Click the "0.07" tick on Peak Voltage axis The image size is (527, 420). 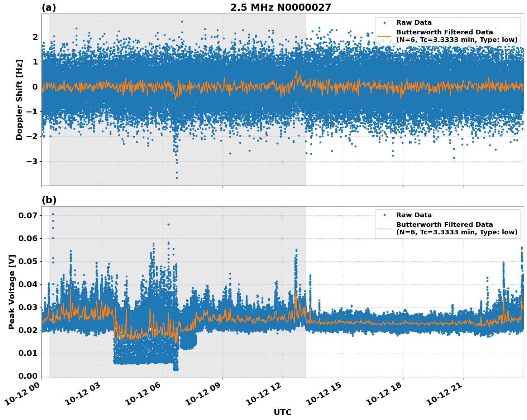[x=28, y=215]
